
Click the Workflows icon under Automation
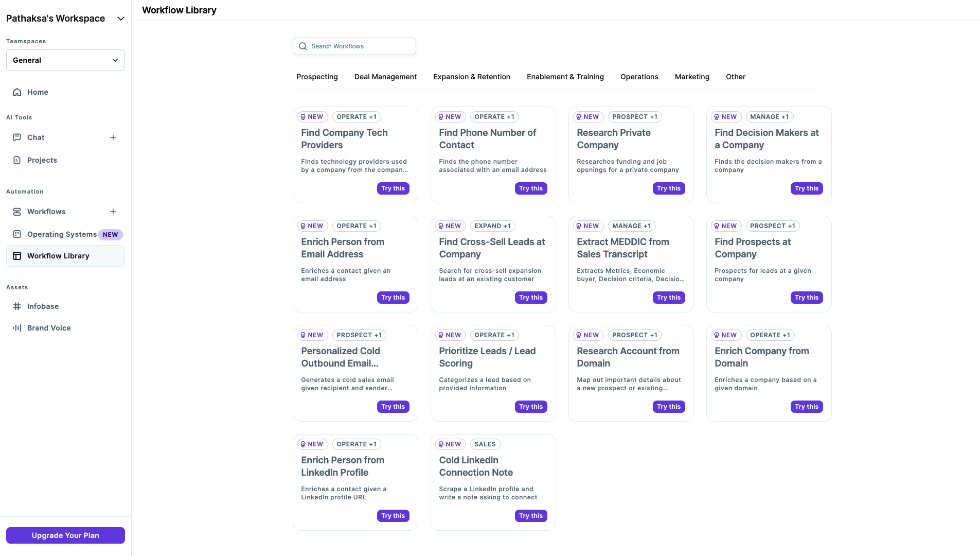(x=17, y=212)
